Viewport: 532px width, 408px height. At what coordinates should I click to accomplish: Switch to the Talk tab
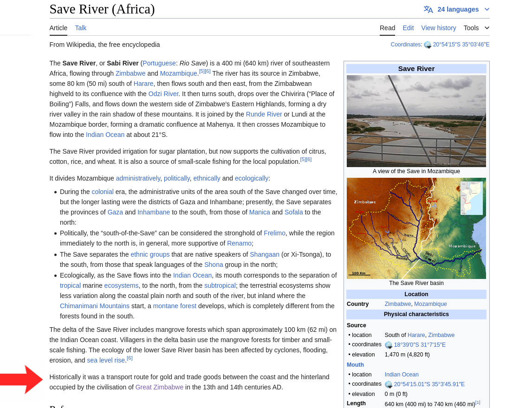(81, 28)
